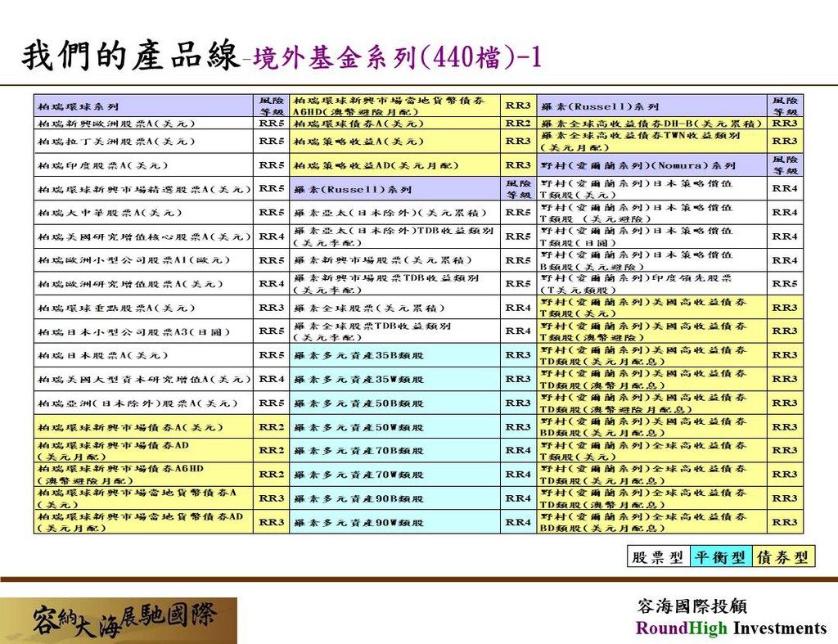Viewport: 838px width, 644px height.
Task: Click the 柏瑞環球重點股票A(美元) cell
Action: [x=143, y=308]
